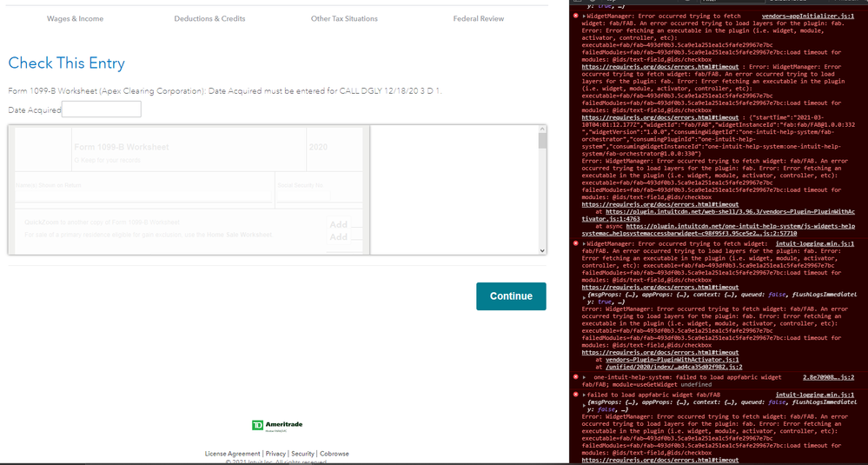Click error icon for the vendors~appInitializer.js entry
This screenshot has height=465, width=868.
coord(575,16)
